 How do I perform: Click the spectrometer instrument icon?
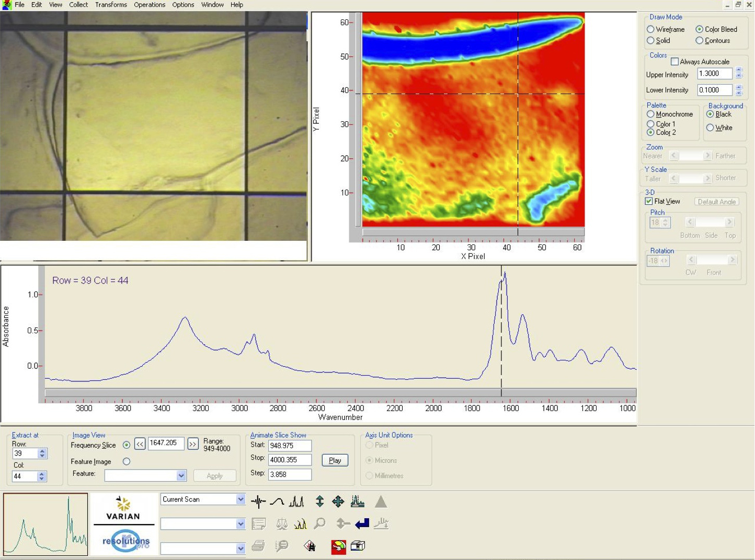coord(358,546)
